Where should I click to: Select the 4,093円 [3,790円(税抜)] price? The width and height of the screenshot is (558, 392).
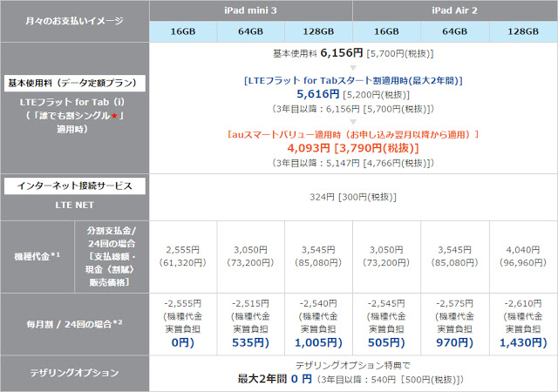point(353,148)
